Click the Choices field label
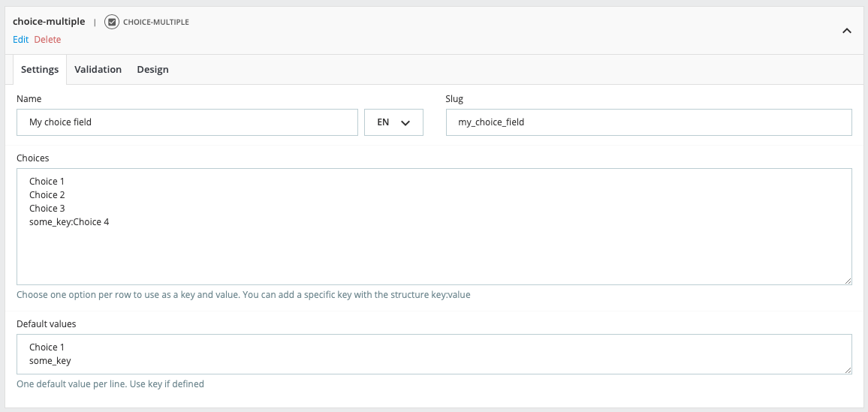868x412 pixels. (32, 158)
